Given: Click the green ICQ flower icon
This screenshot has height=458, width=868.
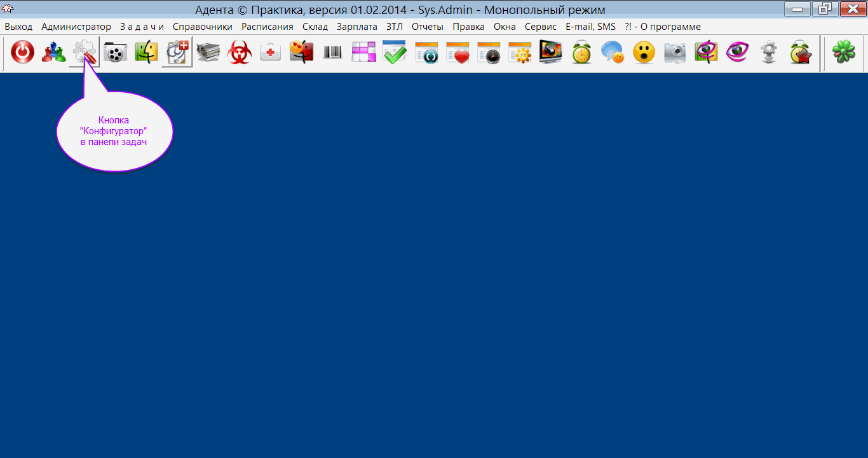Looking at the screenshot, I should click(844, 53).
